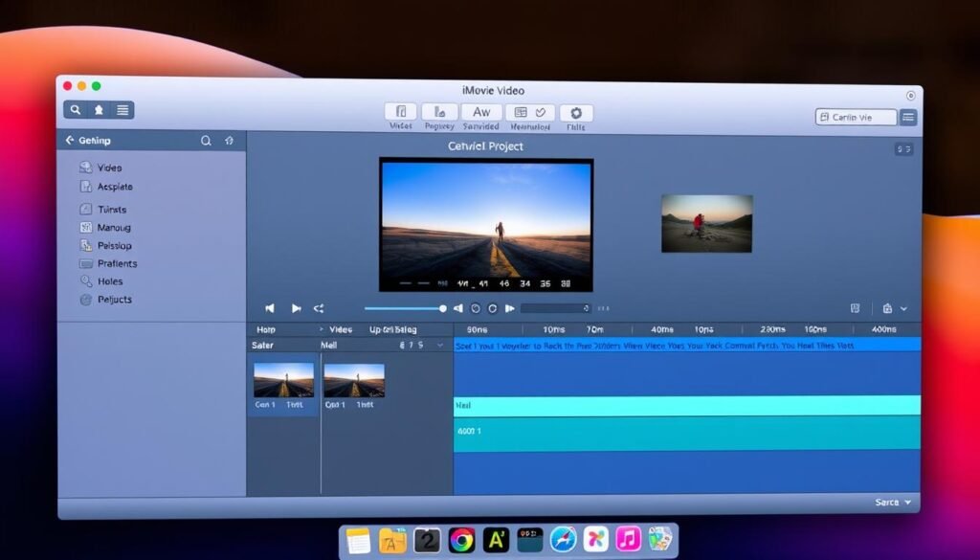
Task: Click the viewer corner toggle button top-right
Action: [903, 148]
